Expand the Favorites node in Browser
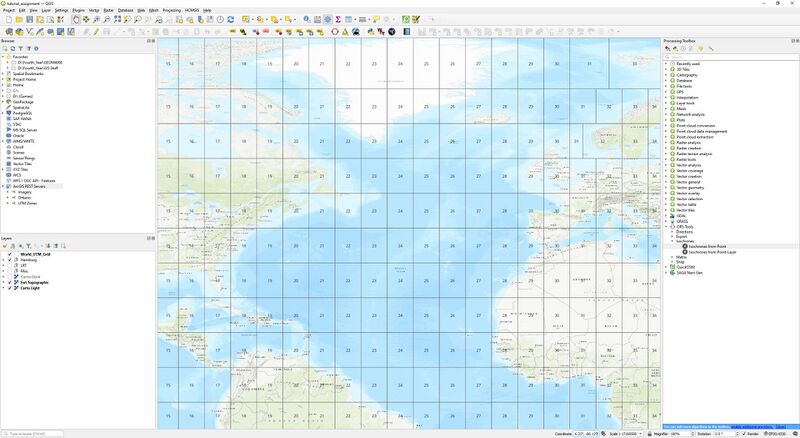The height and width of the screenshot is (438, 800). pos(3,57)
